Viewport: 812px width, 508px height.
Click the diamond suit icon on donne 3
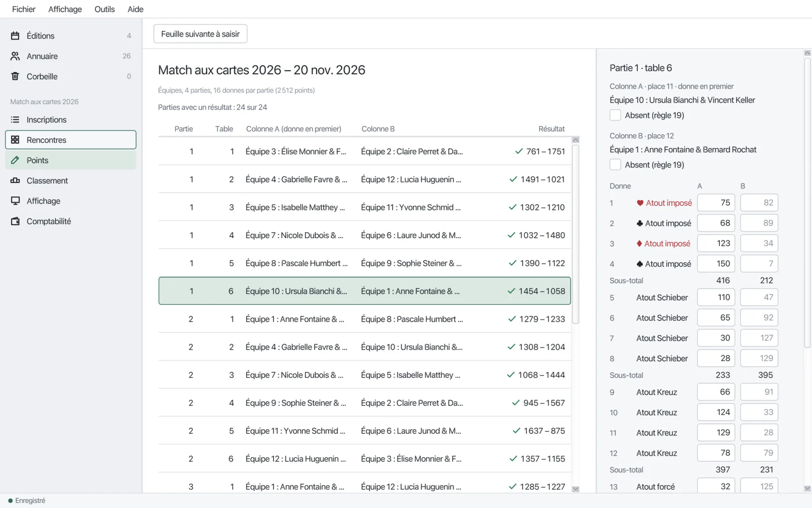[x=639, y=243]
